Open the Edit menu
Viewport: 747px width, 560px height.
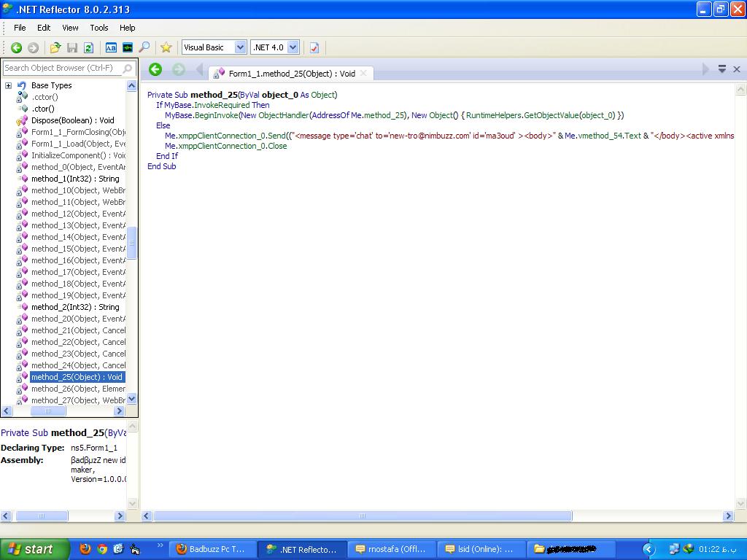[x=44, y=28]
